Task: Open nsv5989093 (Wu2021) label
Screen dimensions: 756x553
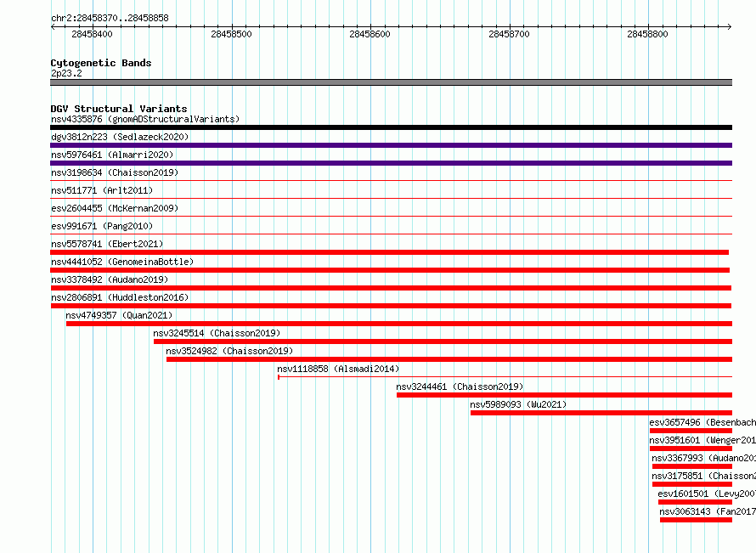Action: (x=518, y=404)
